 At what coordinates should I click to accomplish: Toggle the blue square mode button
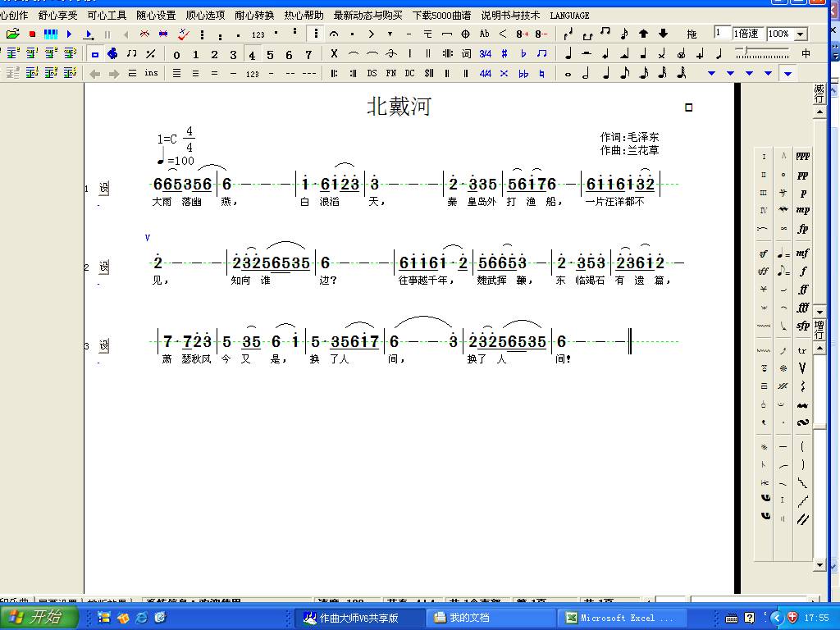point(95,54)
